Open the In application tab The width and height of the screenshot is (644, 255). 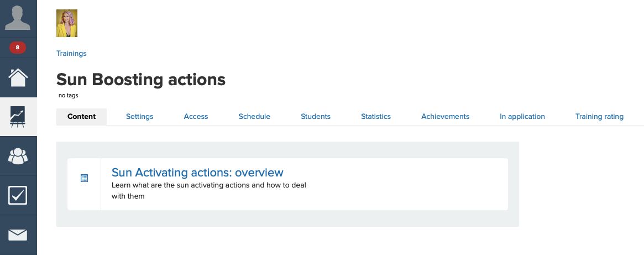point(522,117)
